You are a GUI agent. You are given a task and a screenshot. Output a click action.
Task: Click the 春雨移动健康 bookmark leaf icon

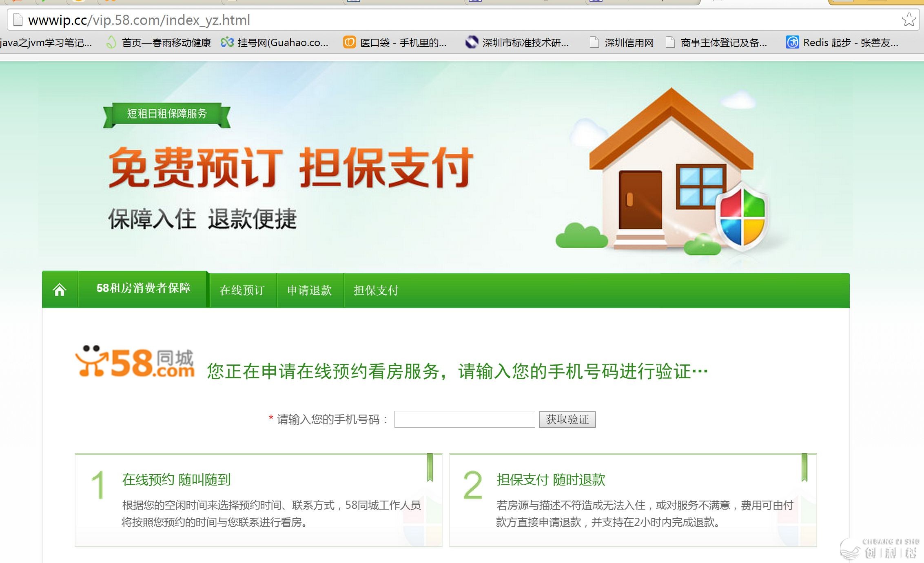pyautogui.click(x=111, y=42)
